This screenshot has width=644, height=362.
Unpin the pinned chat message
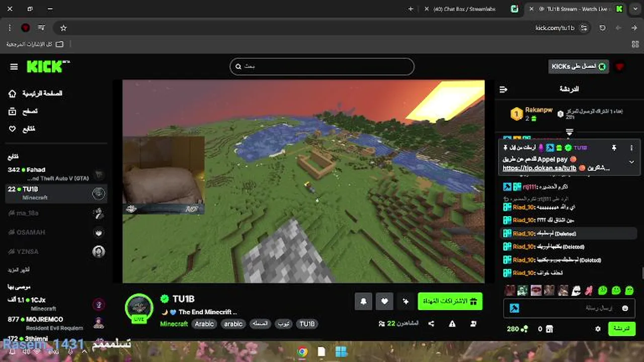[x=614, y=148]
